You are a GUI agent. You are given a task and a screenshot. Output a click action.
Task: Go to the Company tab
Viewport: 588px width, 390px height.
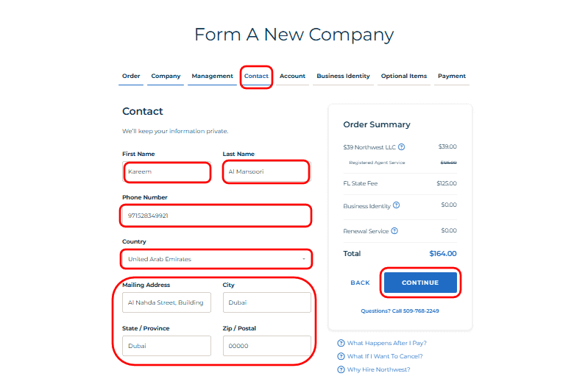pyautogui.click(x=166, y=77)
